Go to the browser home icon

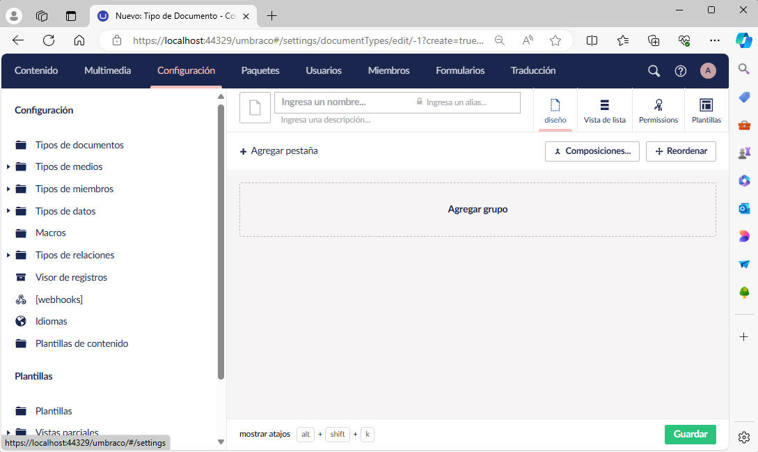coord(79,41)
